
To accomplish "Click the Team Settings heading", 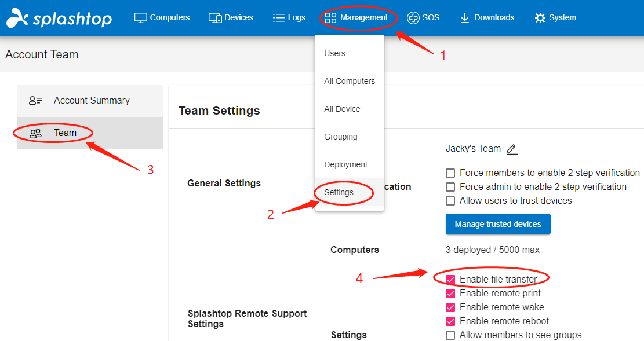I will (219, 111).
